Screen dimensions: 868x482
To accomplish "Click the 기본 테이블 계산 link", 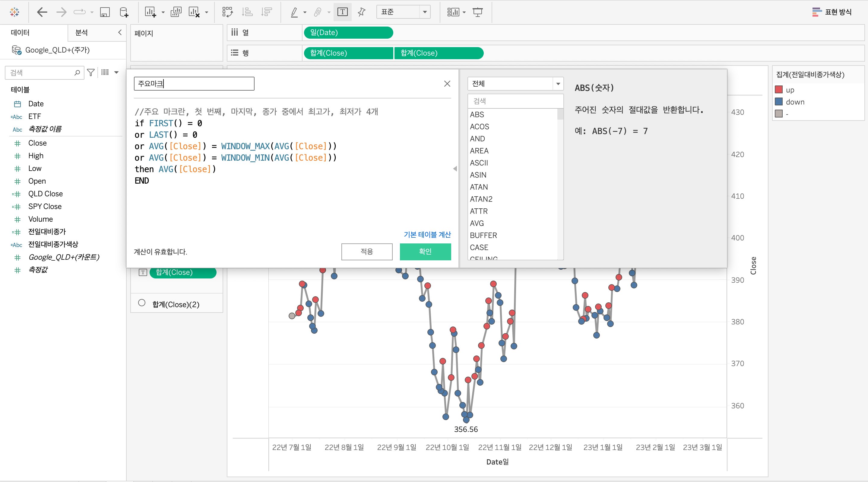I will 427,234.
